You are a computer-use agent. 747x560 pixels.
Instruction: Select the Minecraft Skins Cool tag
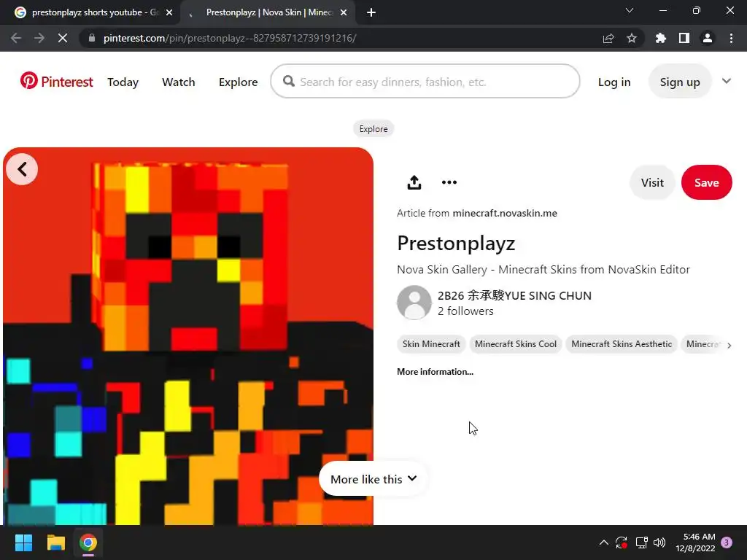(x=516, y=344)
